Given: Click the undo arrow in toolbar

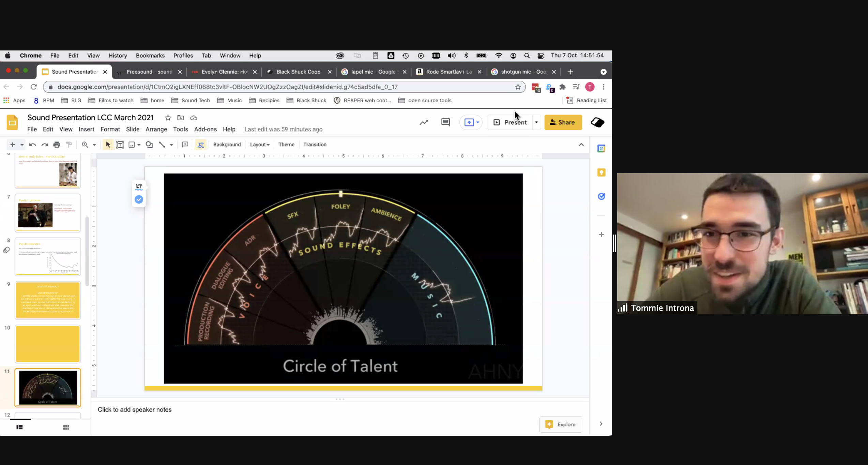Looking at the screenshot, I should (x=33, y=145).
